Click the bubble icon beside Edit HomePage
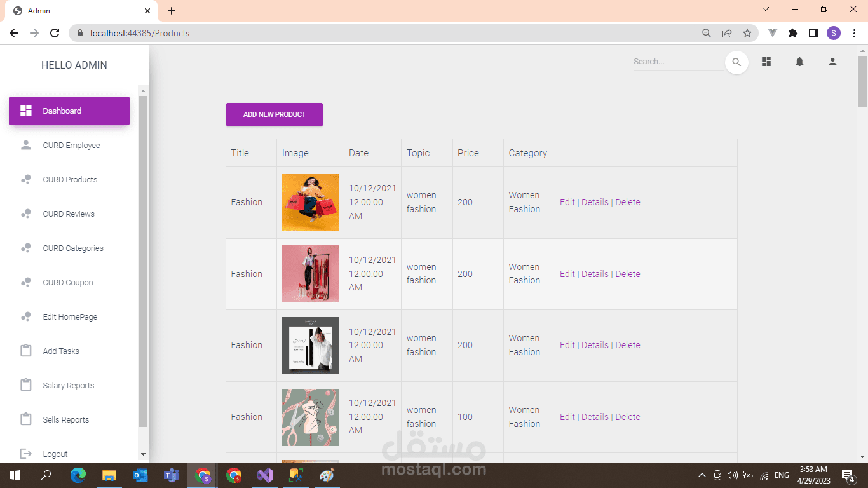Viewport: 868px width, 488px height. (26, 316)
